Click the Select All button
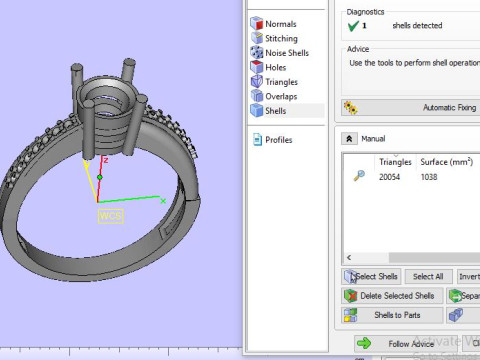This screenshot has width=480, height=360. click(x=428, y=277)
